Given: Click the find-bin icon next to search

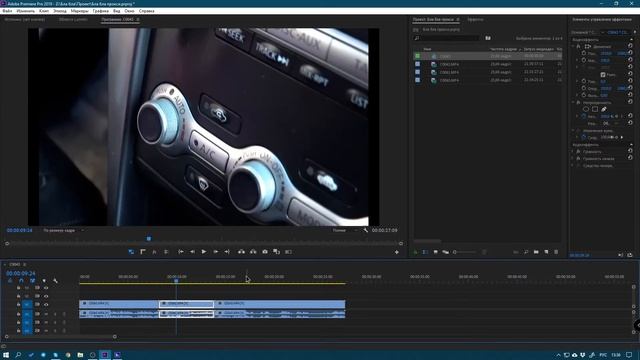Looking at the screenshot, I should [x=488, y=38].
